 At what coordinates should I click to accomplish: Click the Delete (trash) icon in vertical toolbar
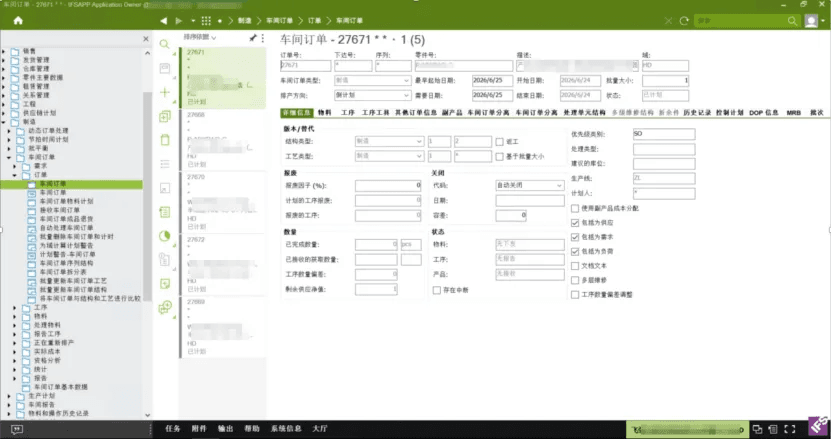pyautogui.click(x=165, y=140)
